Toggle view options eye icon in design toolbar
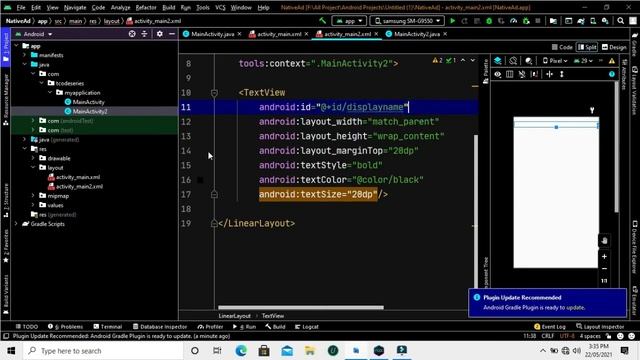The width and height of the screenshot is (640, 360). [498, 74]
